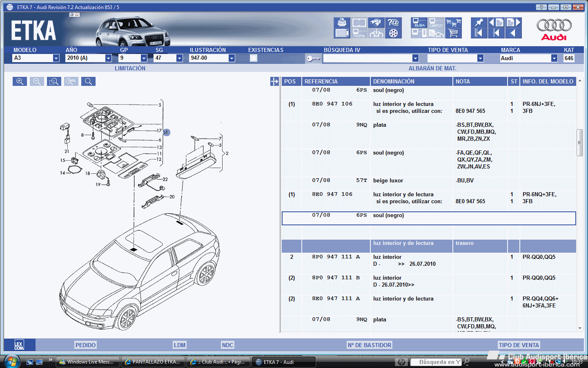Image resolution: width=588 pixels, height=368 pixels.
Task: Click the ST column header
Action: (514, 81)
